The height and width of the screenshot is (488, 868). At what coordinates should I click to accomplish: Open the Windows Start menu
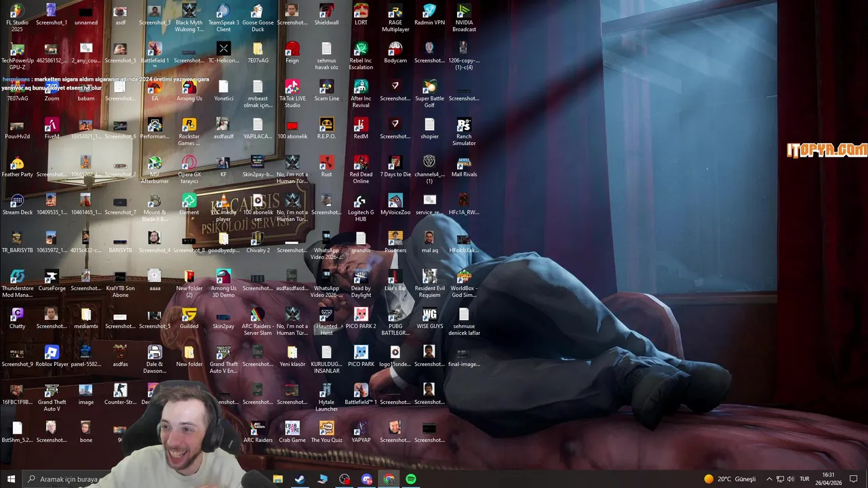11,479
